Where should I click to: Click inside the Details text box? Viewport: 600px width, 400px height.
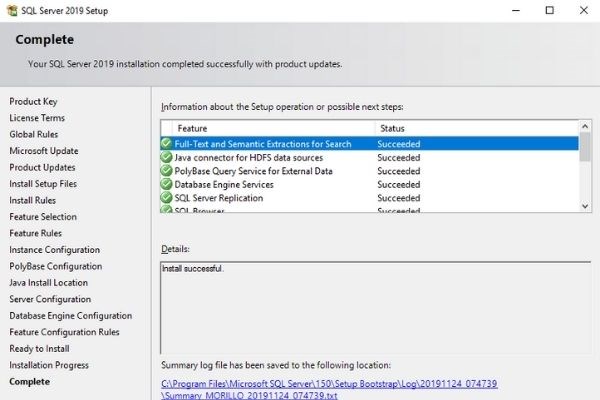click(375, 308)
